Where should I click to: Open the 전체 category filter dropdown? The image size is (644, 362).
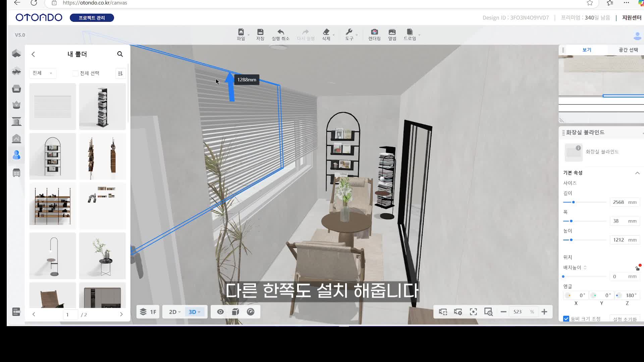tap(43, 73)
